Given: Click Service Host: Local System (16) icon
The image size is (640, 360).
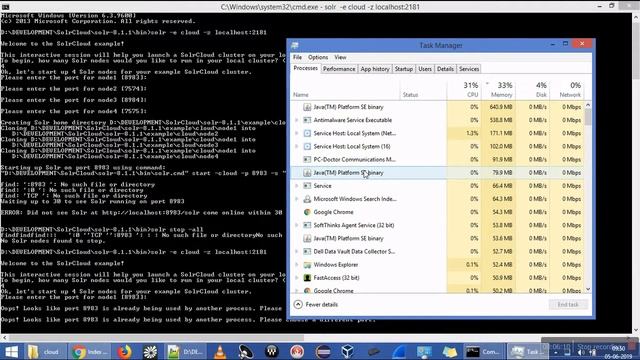Looking at the screenshot, I should point(307,146).
